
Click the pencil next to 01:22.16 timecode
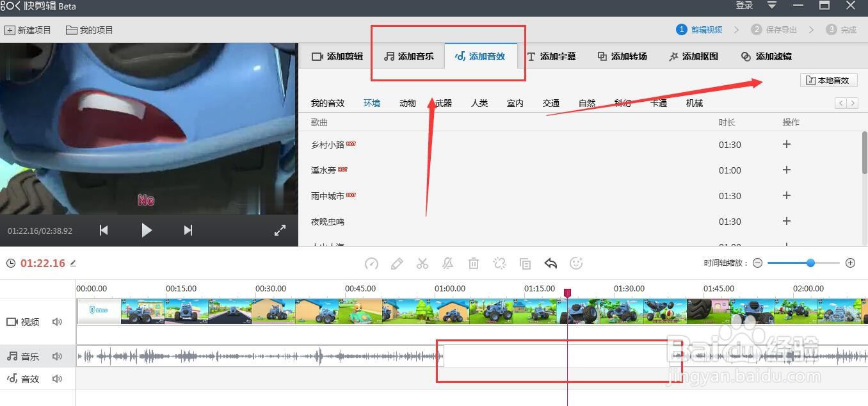pyautogui.click(x=73, y=263)
